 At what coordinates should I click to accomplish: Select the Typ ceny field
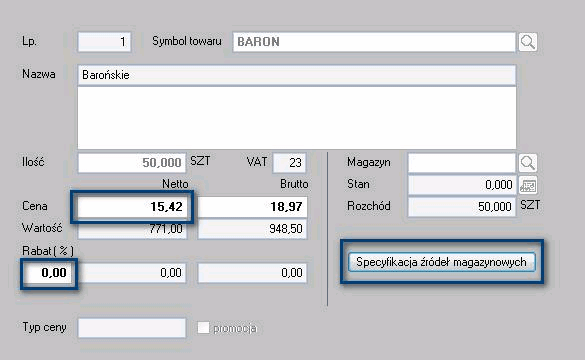pos(132,328)
